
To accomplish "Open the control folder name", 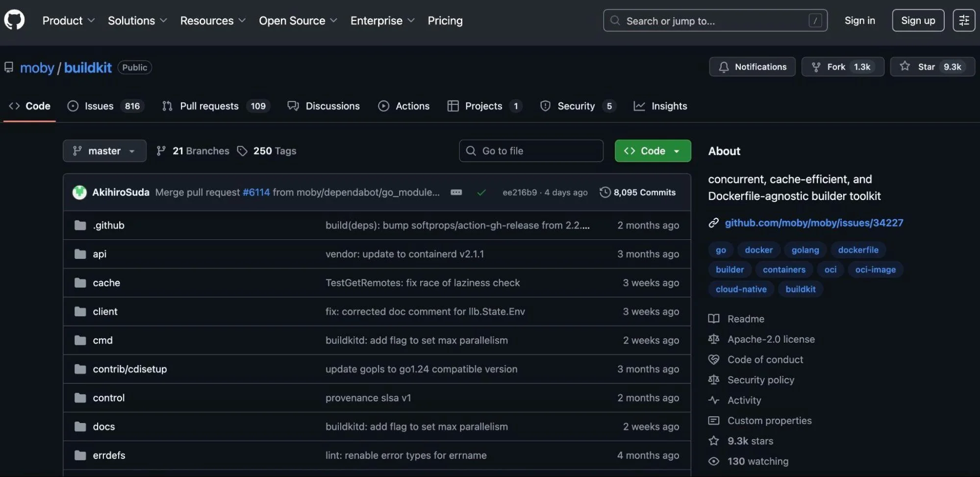I will coord(109,398).
